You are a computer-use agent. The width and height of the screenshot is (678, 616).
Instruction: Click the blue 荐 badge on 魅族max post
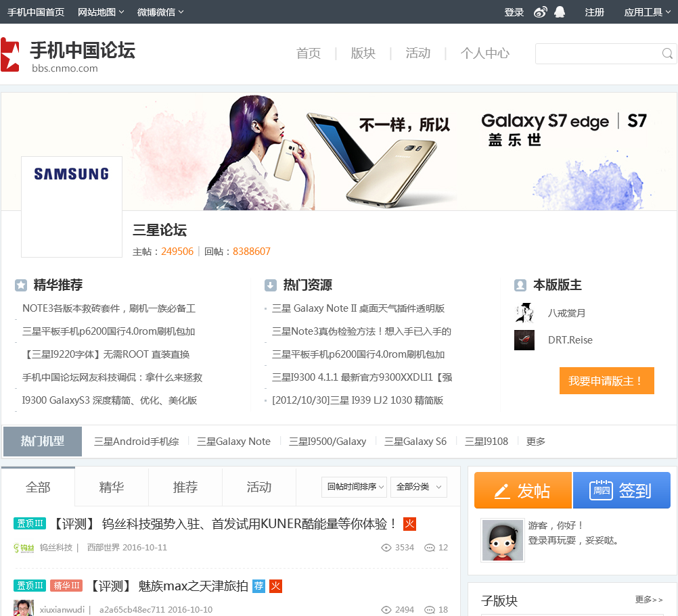tap(258, 586)
